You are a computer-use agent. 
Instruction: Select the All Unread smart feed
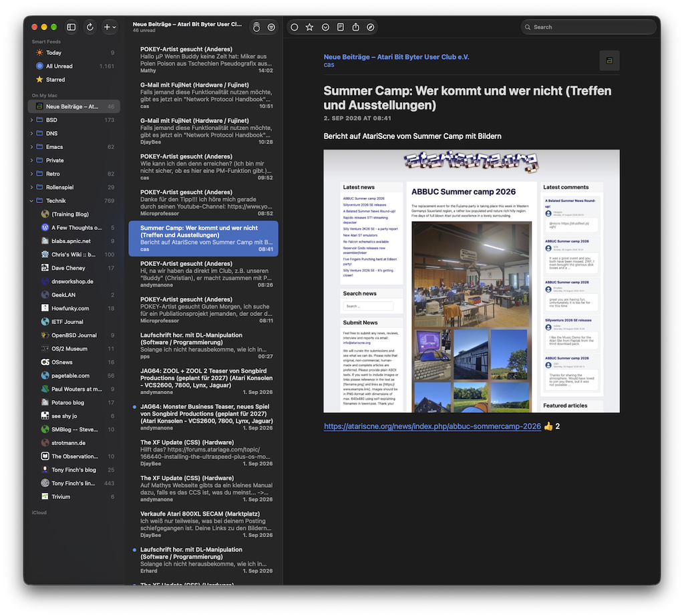coord(73,66)
